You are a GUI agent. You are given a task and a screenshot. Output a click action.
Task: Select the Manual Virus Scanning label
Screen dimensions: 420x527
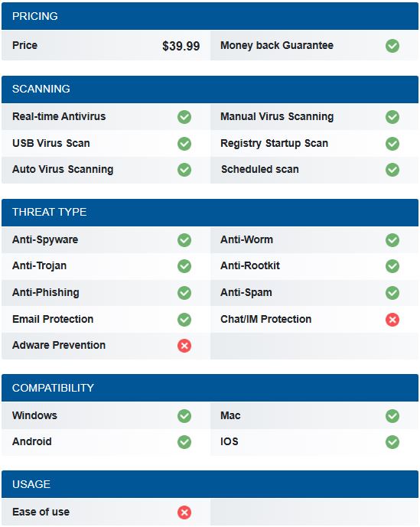[277, 116]
